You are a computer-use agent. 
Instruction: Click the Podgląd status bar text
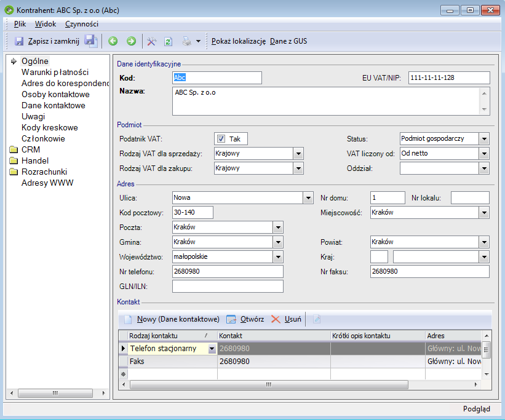click(x=476, y=409)
